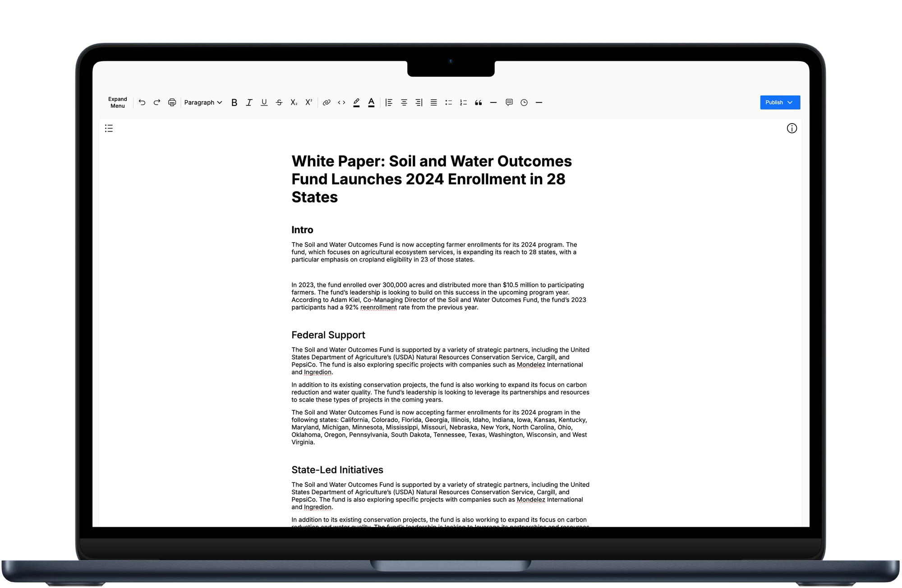Click the Federal Support heading

[328, 335]
